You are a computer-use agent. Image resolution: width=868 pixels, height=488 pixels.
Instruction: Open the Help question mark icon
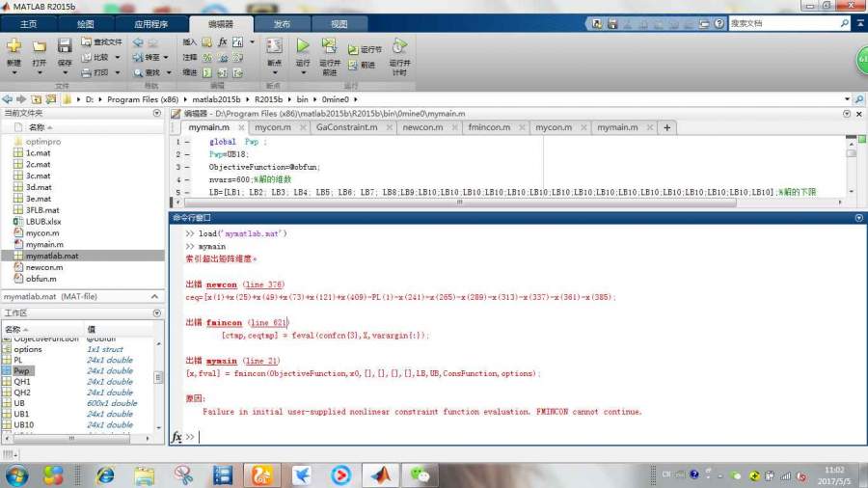coord(719,24)
